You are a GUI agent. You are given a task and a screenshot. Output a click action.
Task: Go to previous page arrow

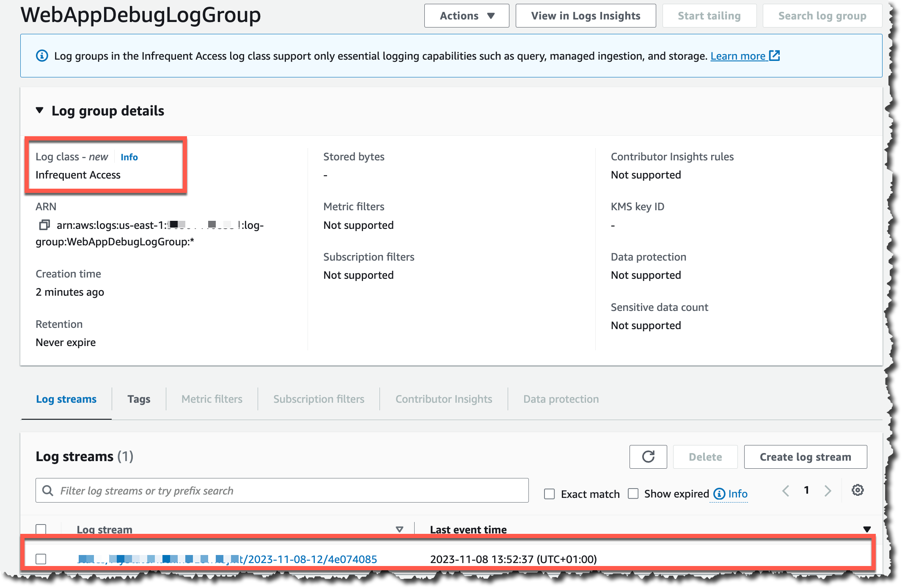coord(786,491)
